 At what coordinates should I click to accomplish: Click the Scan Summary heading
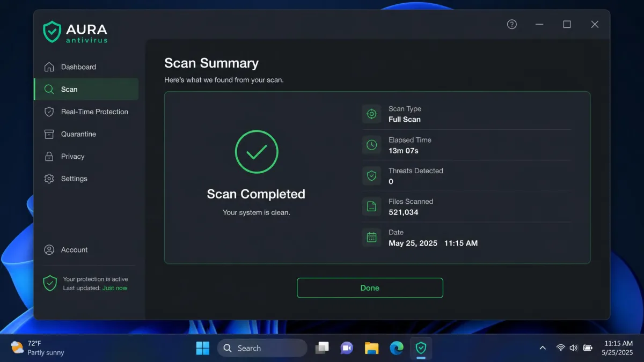tap(211, 63)
